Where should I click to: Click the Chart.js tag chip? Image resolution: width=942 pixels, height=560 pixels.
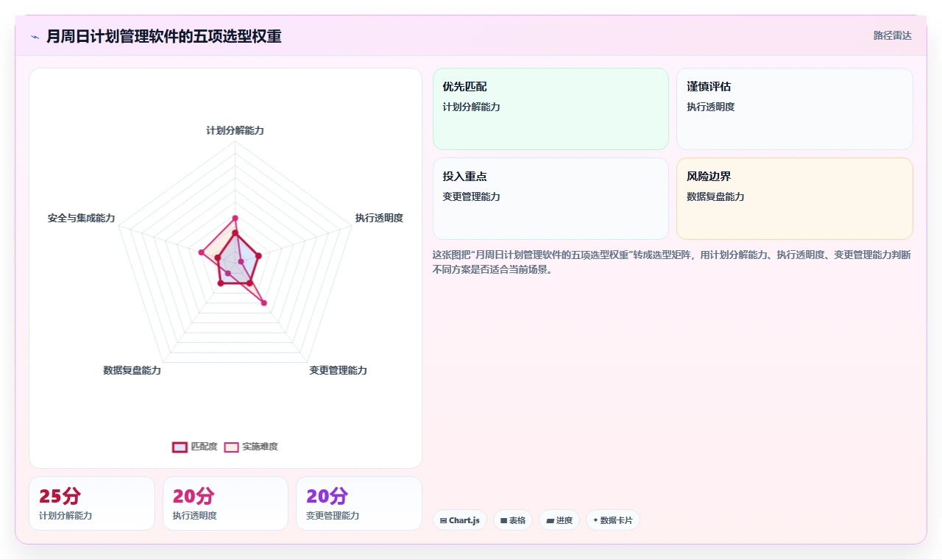(x=459, y=520)
